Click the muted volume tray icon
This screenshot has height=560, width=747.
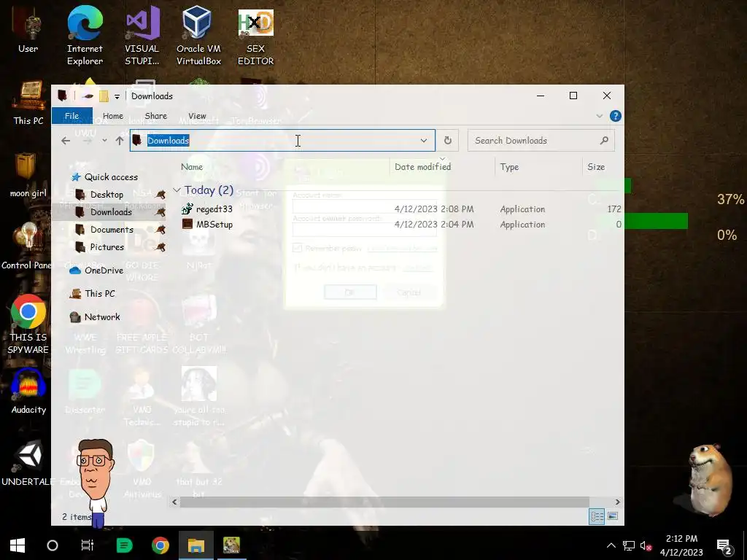(646, 545)
